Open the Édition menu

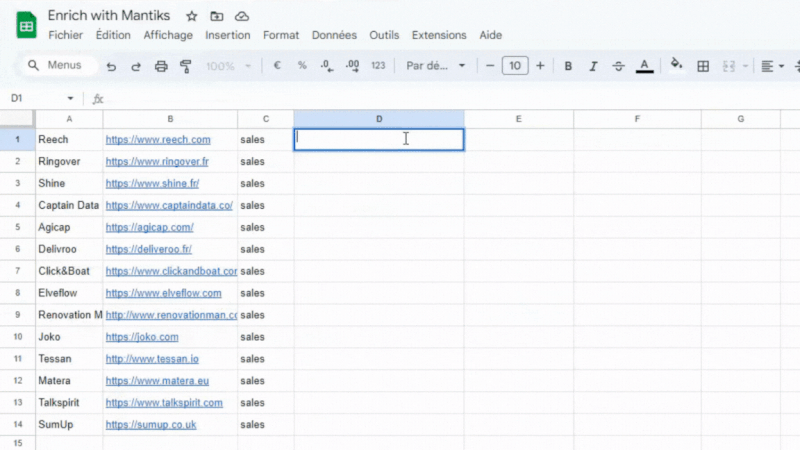click(113, 35)
